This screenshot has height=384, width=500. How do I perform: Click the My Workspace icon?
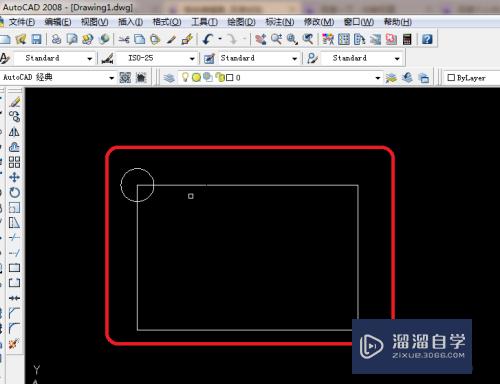tap(141, 78)
